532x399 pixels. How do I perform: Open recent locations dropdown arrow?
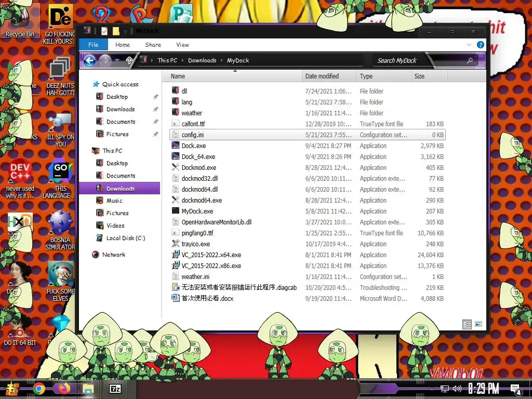[117, 60]
